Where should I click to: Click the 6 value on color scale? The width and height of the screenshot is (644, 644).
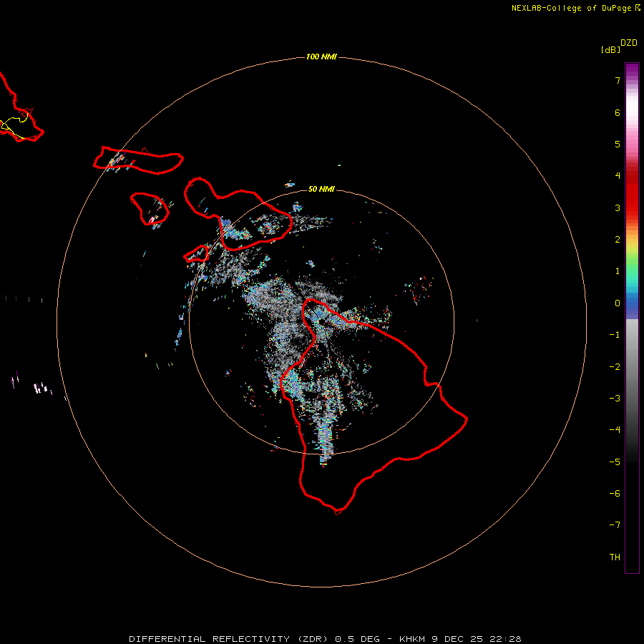pyautogui.click(x=618, y=112)
